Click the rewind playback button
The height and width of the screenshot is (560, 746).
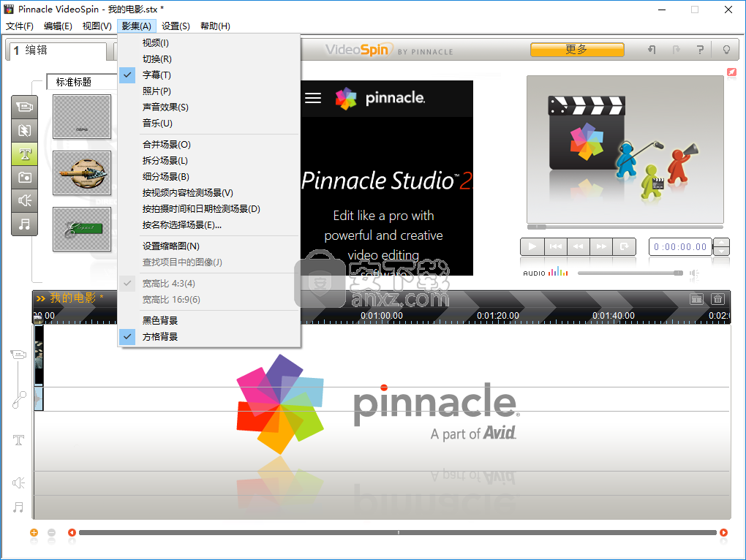[578, 246]
